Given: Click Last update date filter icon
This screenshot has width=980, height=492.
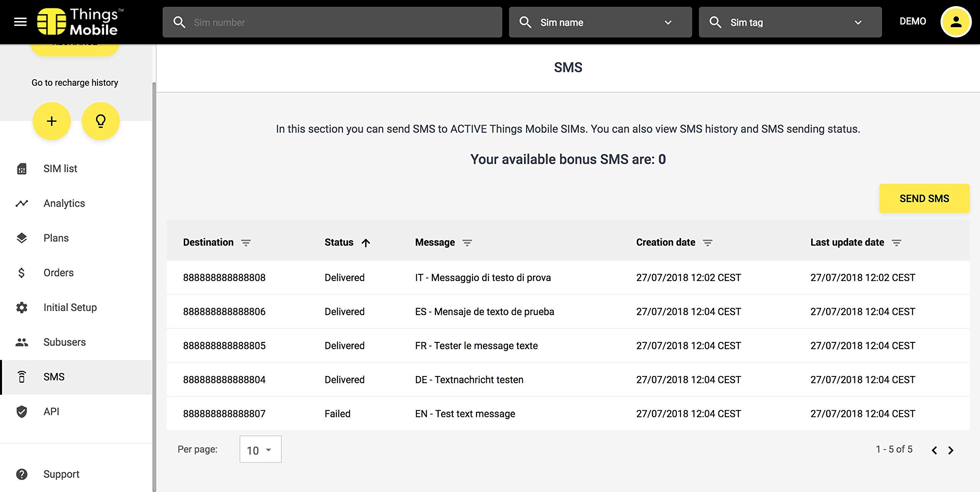Looking at the screenshot, I should tap(896, 243).
